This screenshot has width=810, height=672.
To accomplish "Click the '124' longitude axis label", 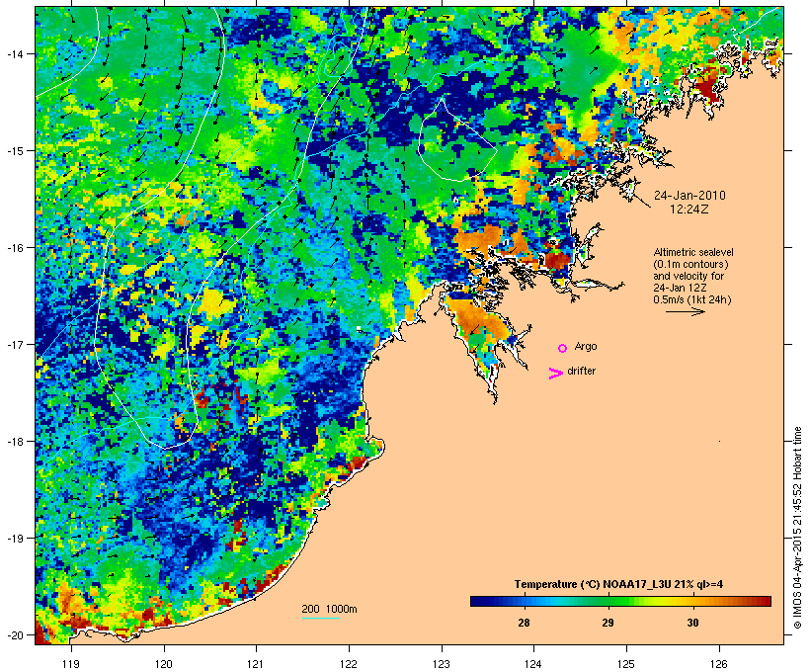I will coord(533,664).
